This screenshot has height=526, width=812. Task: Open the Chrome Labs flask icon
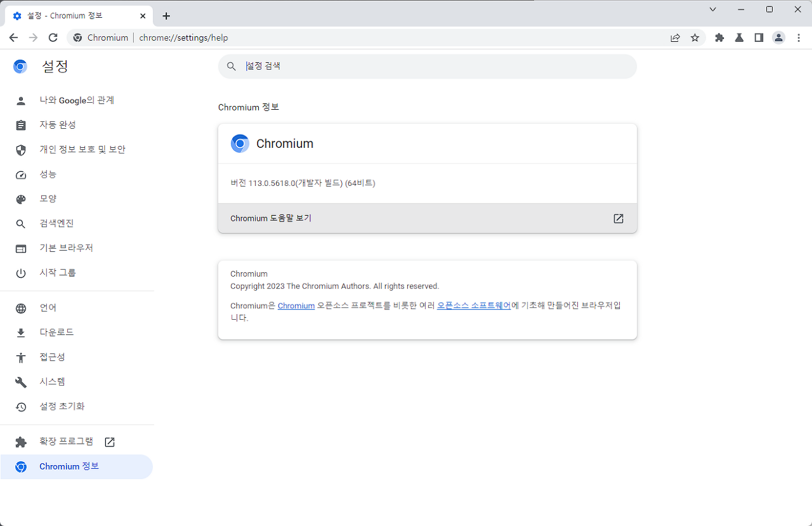(739, 37)
